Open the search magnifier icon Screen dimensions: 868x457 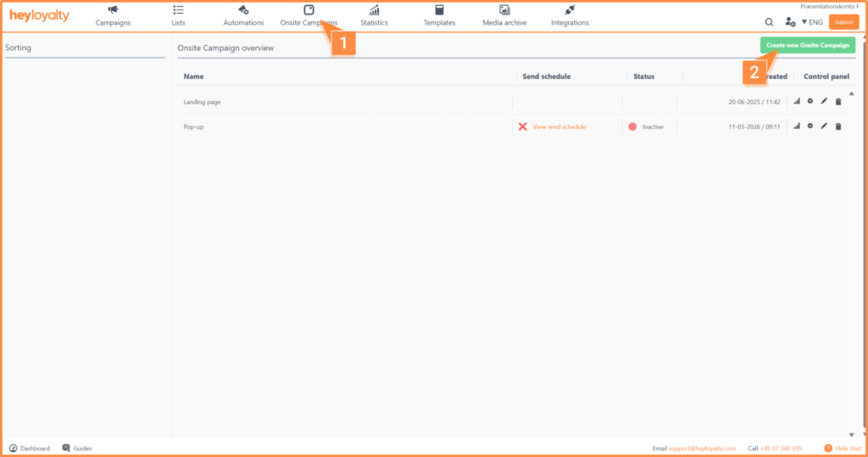point(769,22)
